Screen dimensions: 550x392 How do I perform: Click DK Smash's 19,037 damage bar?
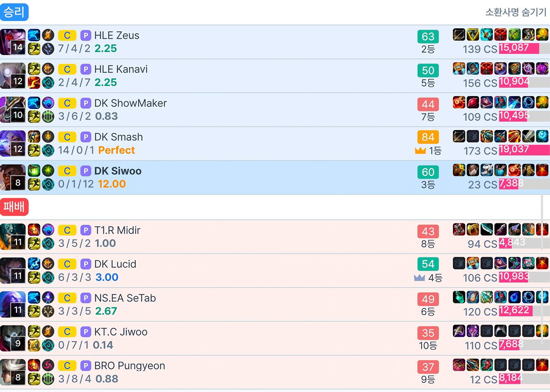[x=524, y=150]
